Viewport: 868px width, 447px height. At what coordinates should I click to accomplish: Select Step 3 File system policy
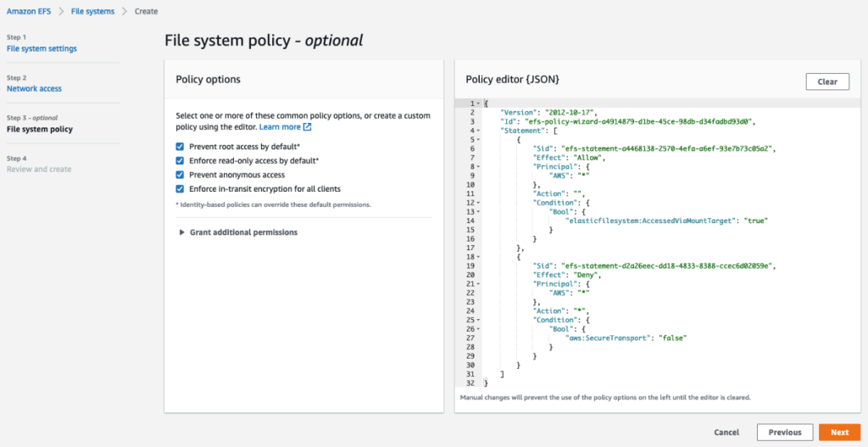39,130
